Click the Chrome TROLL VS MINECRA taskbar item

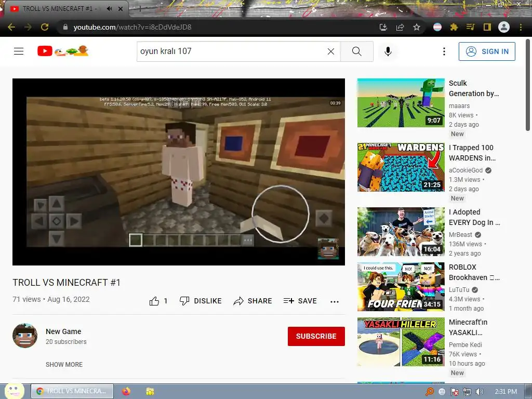click(72, 391)
